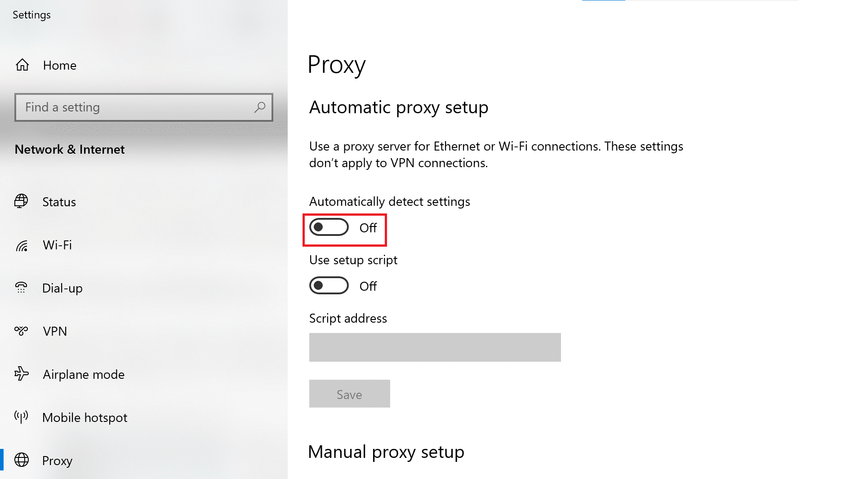Click the Mobile hotspot icon

pos(21,417)
